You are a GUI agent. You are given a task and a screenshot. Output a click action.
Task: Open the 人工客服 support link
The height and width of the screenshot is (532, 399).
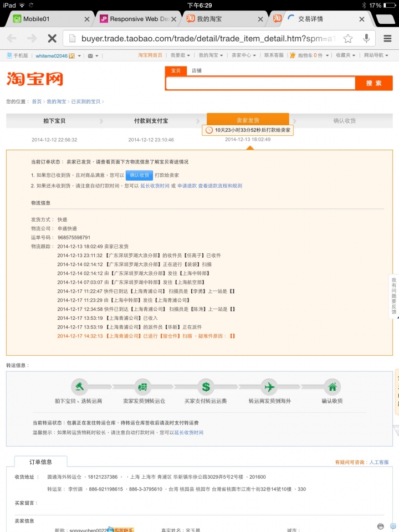(x=379, y=462)
